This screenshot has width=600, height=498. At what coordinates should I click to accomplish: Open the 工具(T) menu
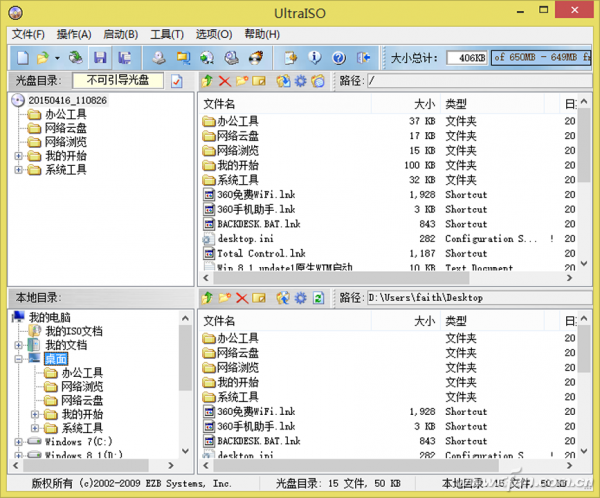coord(167,34)
